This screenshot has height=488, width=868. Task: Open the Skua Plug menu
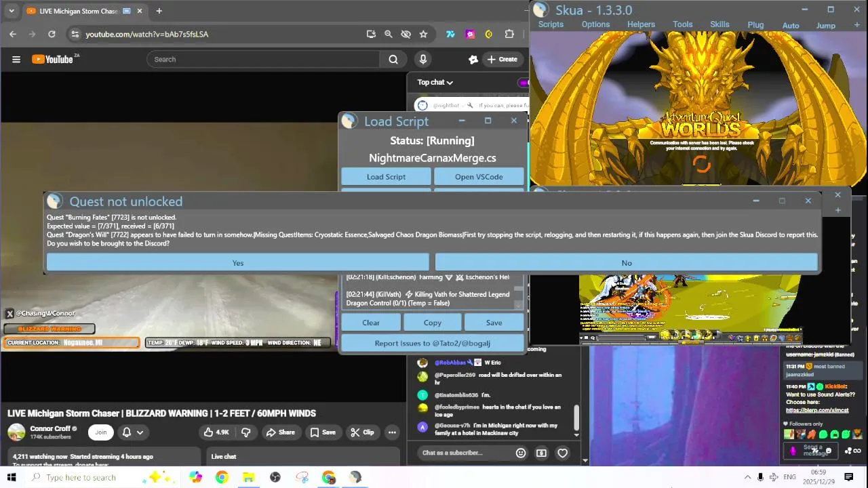click(x=755, y=25)
